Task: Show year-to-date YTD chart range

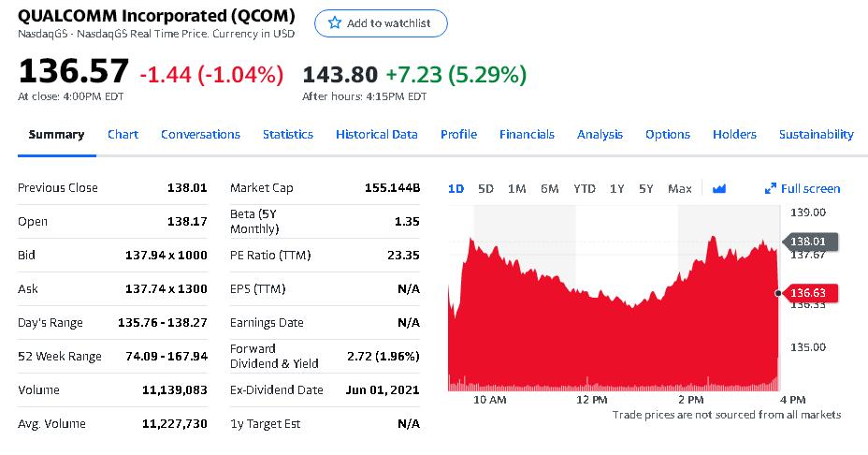Action: 584,189
